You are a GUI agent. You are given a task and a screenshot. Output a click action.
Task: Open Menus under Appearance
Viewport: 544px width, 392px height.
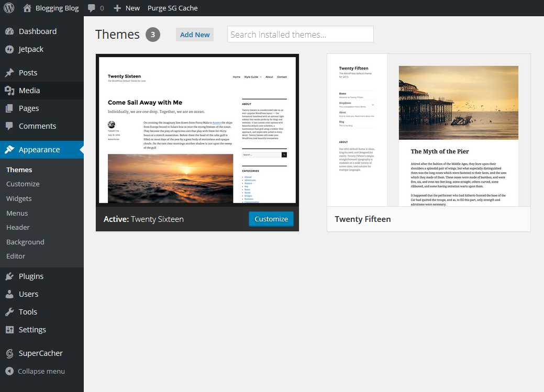17,213
